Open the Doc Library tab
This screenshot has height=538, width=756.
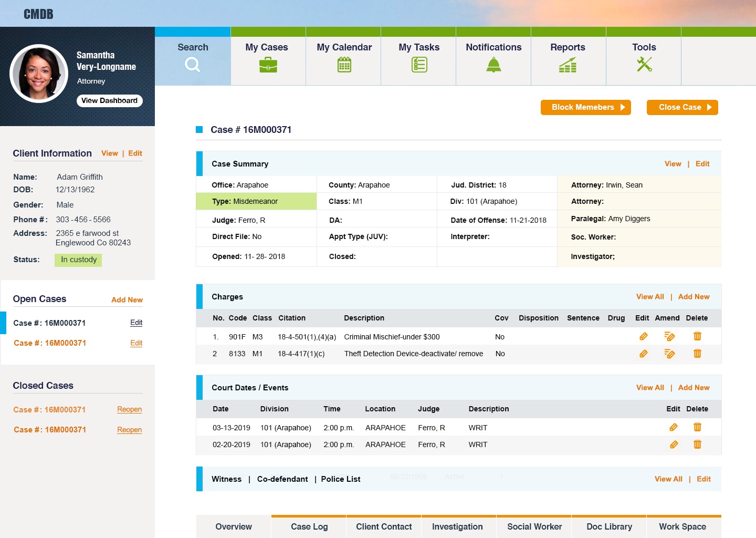click(x=609, y=526)
